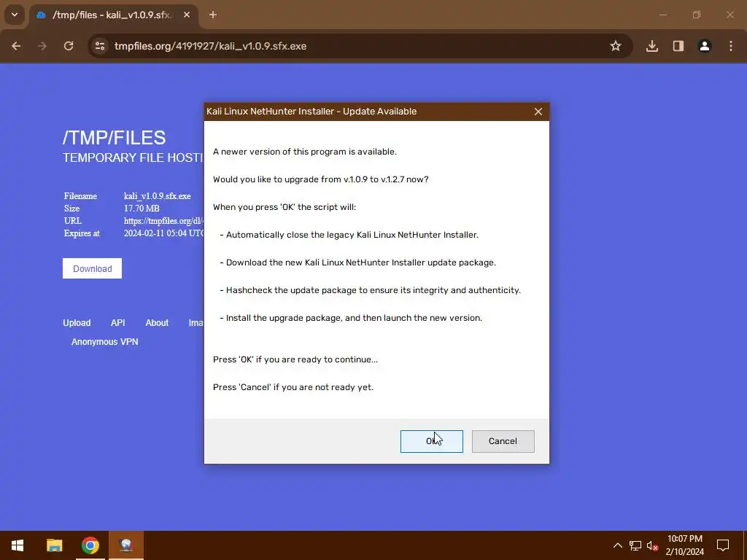
Task: Open the tab search dropdown
Action: [x=15, y=15]
